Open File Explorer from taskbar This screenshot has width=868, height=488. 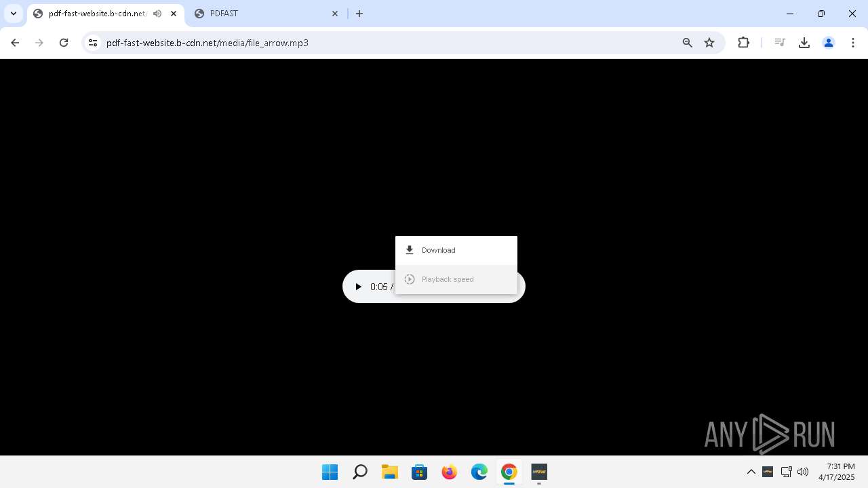[x=390, y=472]
